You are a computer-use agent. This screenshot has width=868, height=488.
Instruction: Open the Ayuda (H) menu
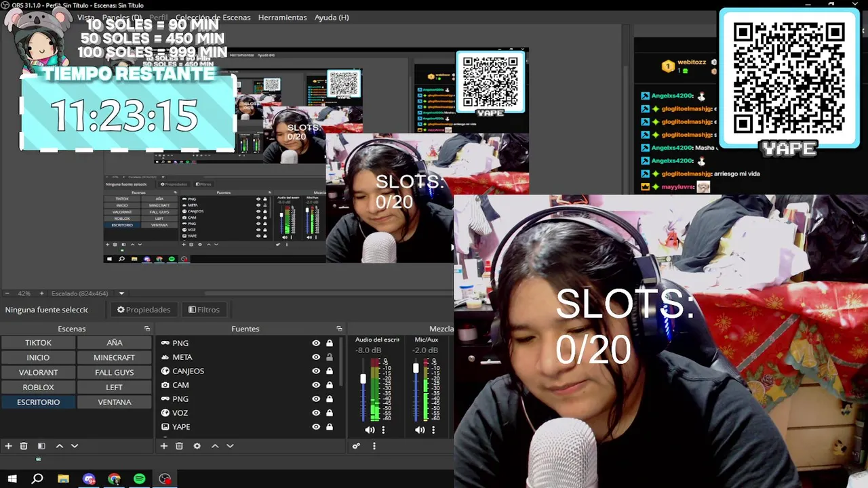(x=332, y=17)
